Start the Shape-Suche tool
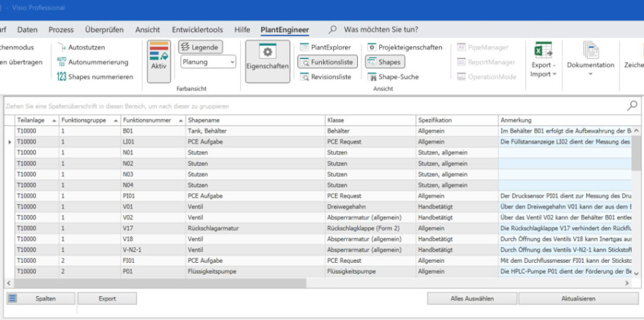Screen dimensions: 644x320 pyautogui.click(x=392, y=77)
